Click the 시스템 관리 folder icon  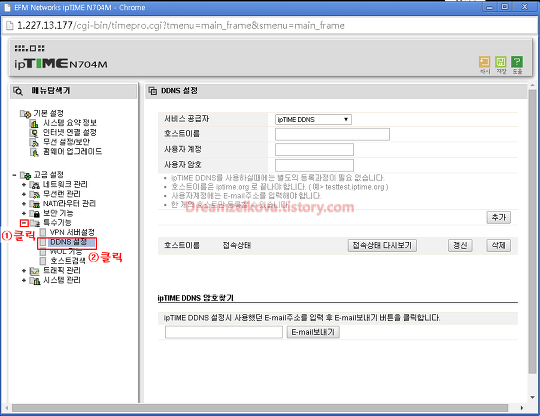[35, 281]
